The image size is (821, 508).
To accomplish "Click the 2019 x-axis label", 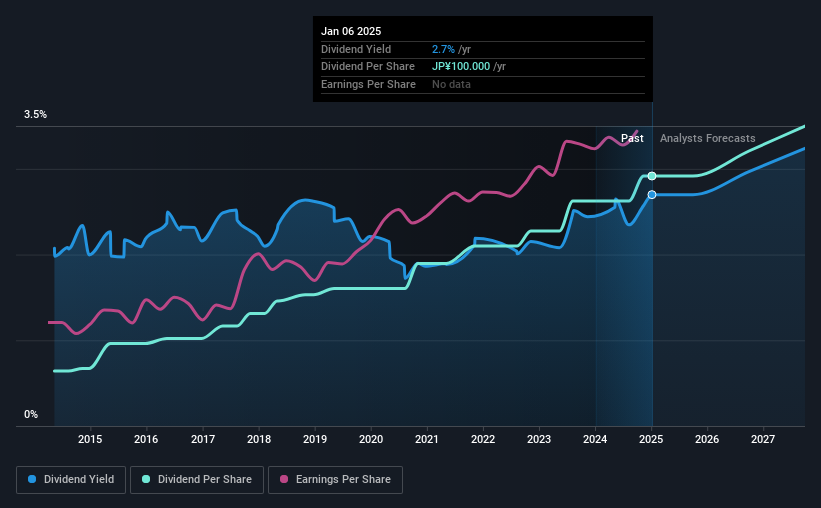I will tap(315, 439).
